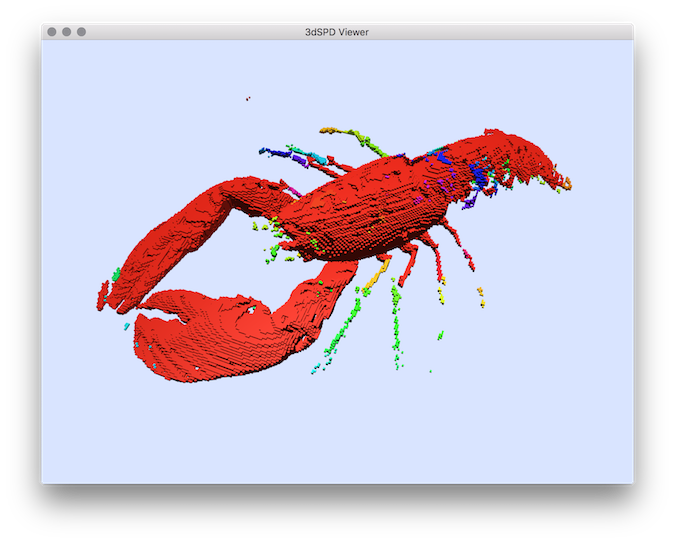Pick the orange-yellow leg segment below body
The width and height of the screenshot is (675, 543).
pos(377,273)
